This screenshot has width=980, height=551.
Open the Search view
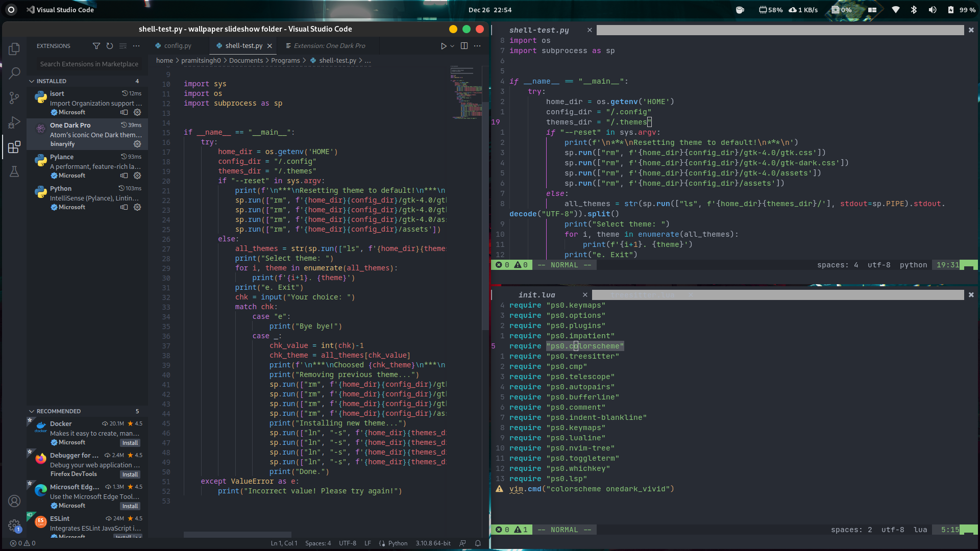[14, 73]
